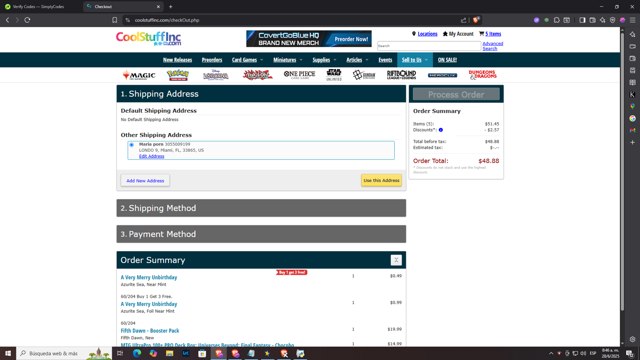
Task: Select the Maria pons shipping address radio
Action: tap(131, 145)
